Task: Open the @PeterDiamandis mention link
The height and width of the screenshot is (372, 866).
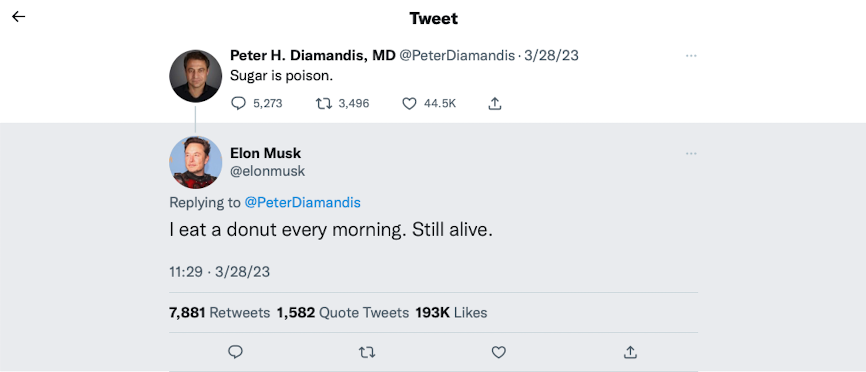Action: click(x=303, y=203)
